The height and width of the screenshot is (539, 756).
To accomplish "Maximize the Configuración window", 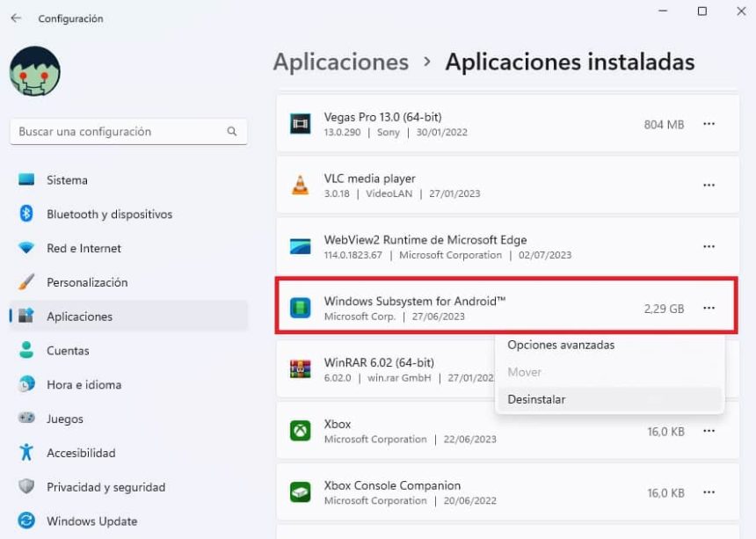I will [702, 11].
